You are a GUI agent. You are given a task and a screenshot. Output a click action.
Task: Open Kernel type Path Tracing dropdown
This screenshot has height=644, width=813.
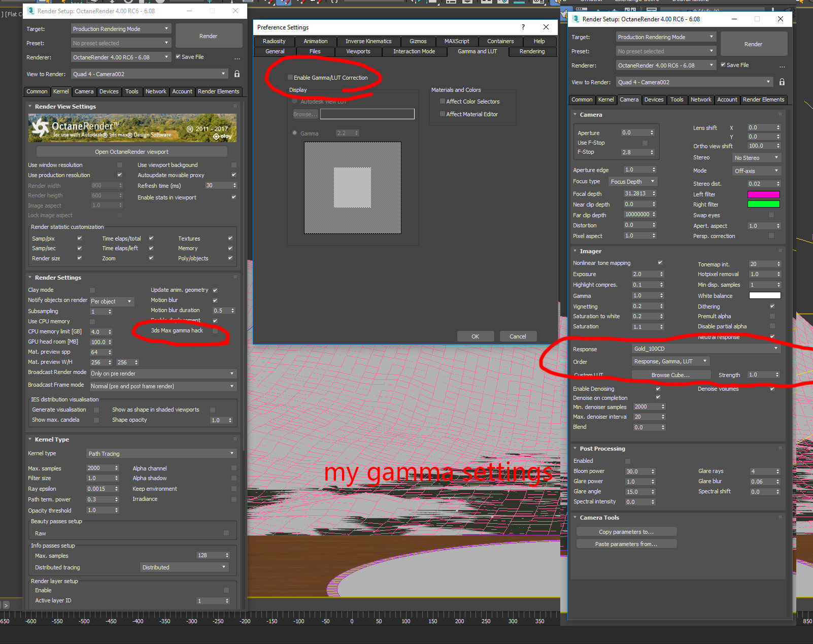click(x=161, y=454)
